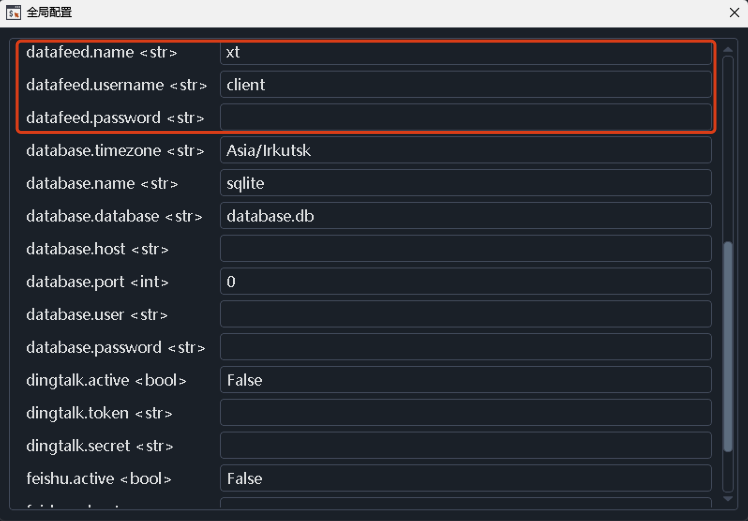
Task: Edit the datafeed.name field containing xt
Action: 466,52
